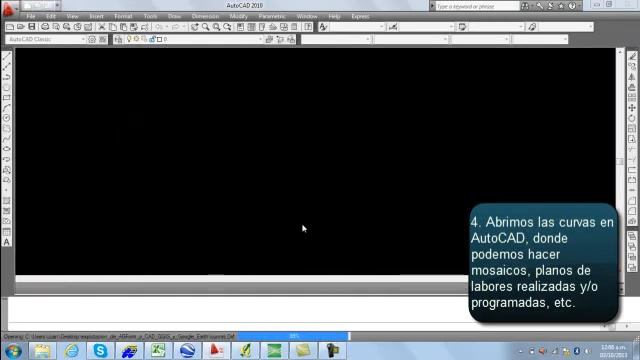Click the Text Style icon

coord(323,27)
